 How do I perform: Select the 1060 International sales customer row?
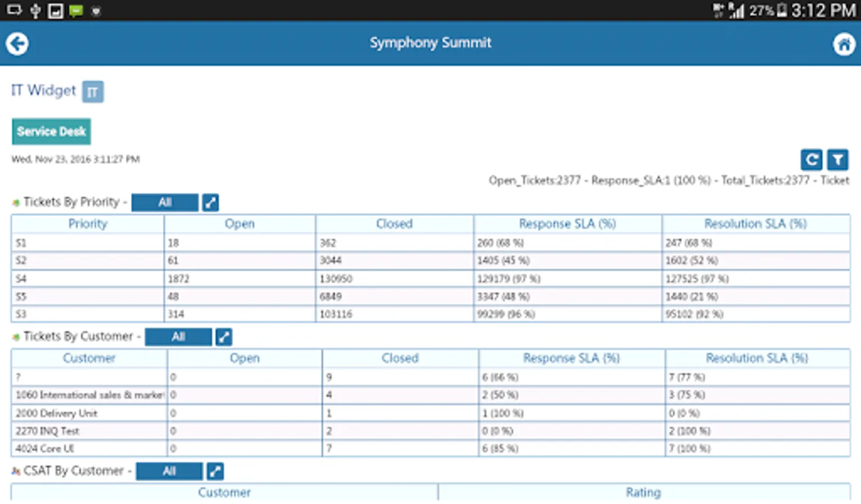(x=430, y=395)
